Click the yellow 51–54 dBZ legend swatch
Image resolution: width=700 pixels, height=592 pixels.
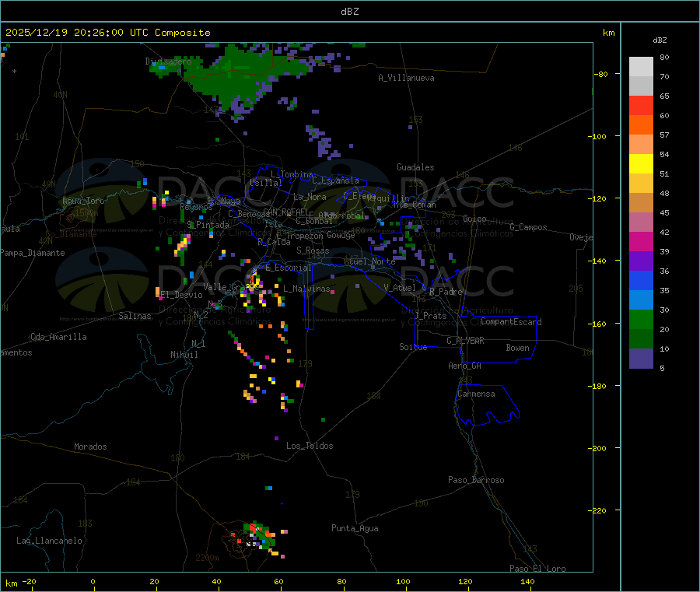[x=641, y=164]
